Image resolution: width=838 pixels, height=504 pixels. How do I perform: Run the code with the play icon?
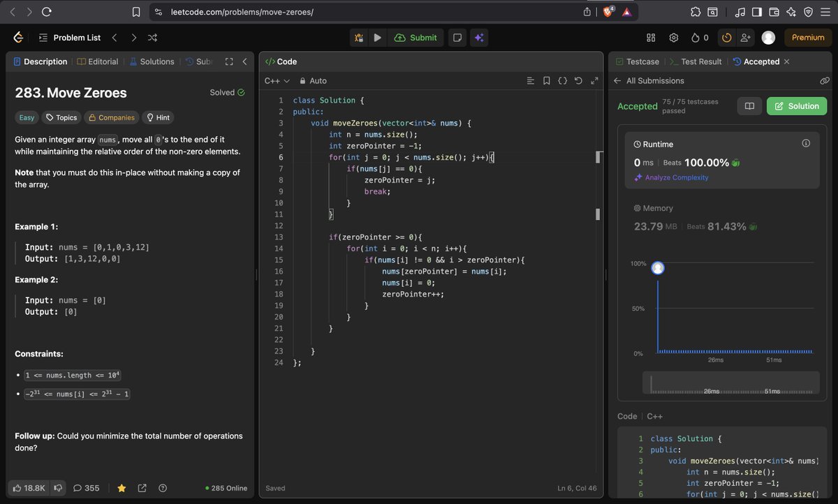(377, 37)
